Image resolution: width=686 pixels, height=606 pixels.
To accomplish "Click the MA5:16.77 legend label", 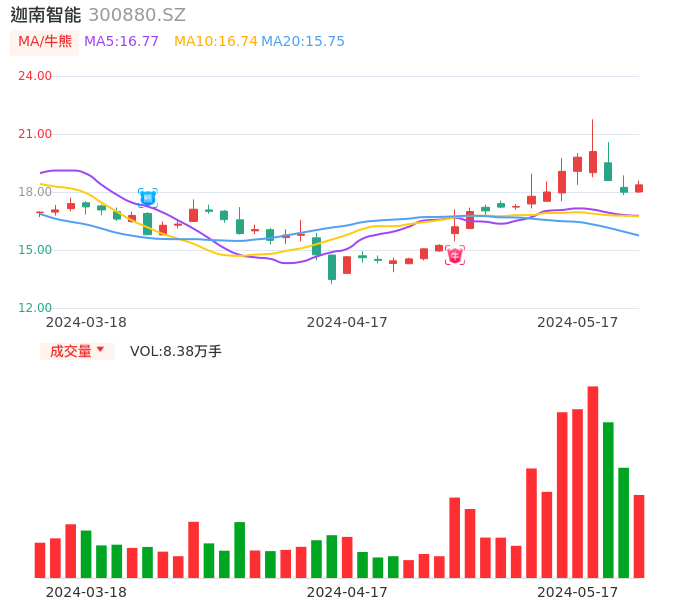I will (x=121, y=42).
